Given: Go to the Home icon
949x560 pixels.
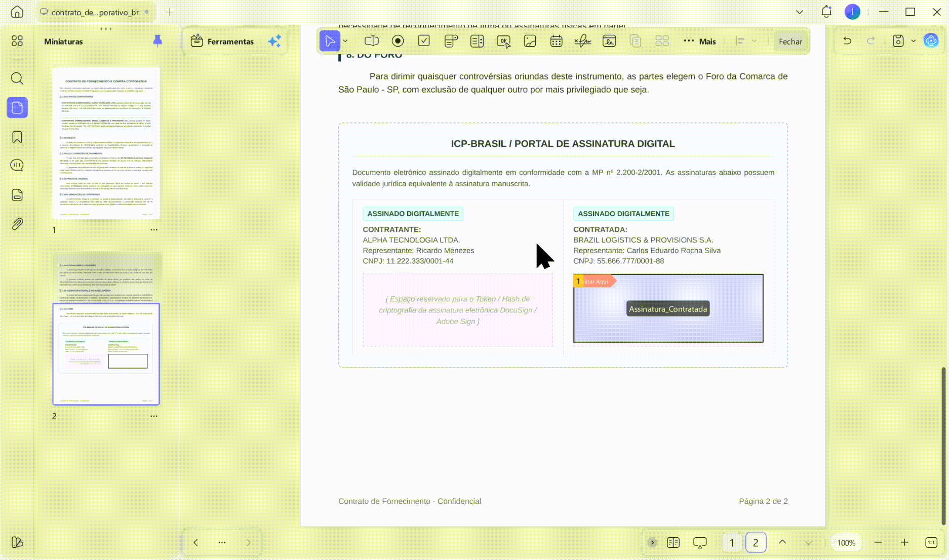Looking at the screenshot, I should 17,12.
